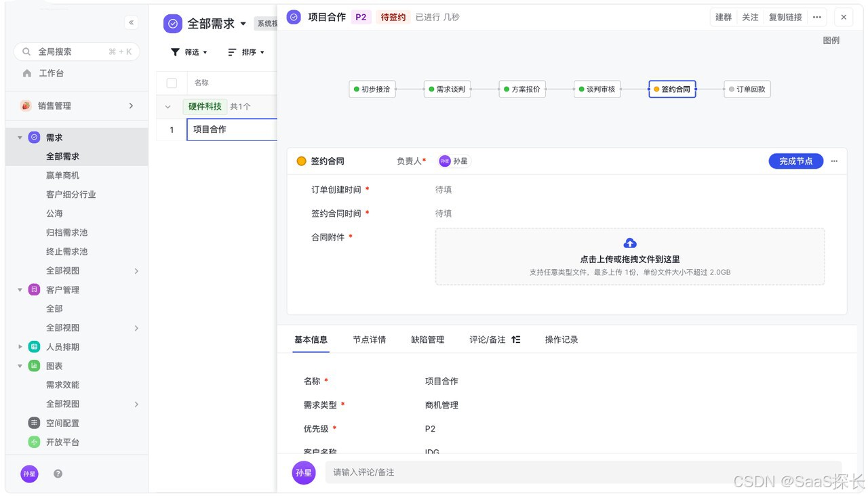Open 需求效能 chart view

[x=62, y=385]
